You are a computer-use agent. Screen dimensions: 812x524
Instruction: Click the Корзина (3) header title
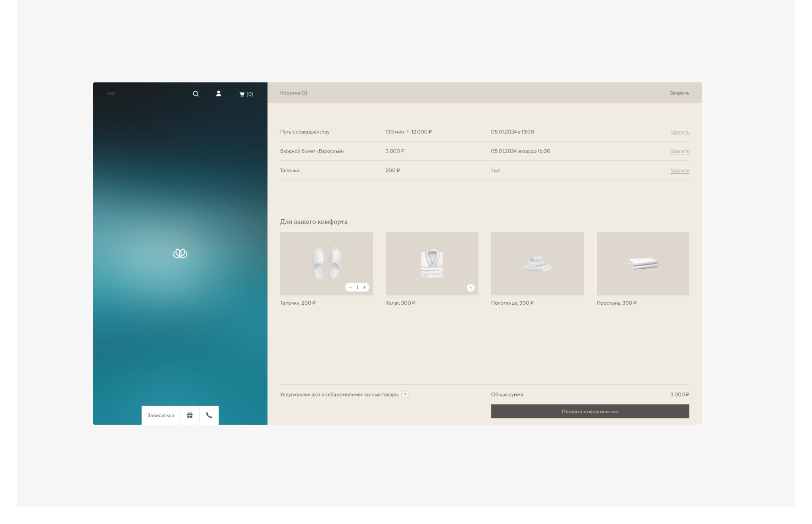(294, 93)
